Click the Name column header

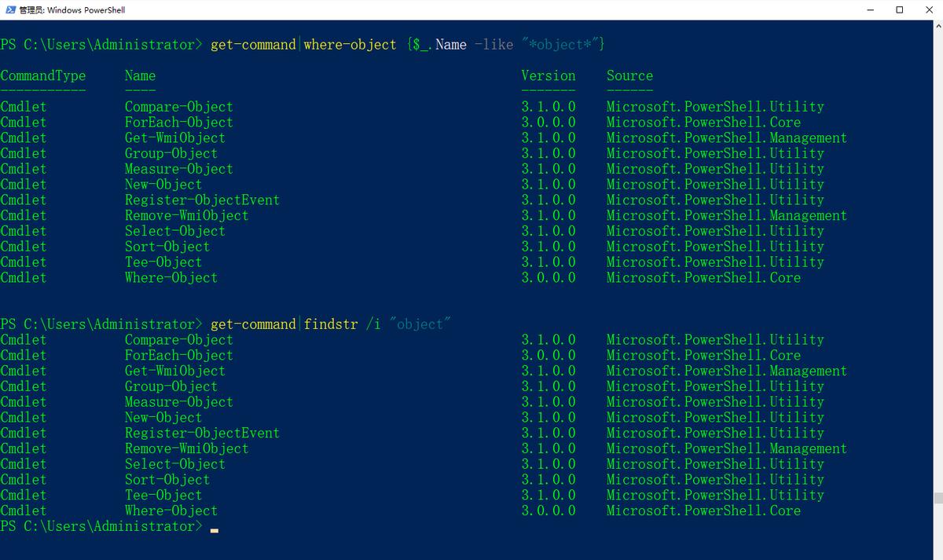[x=140, y=76]
